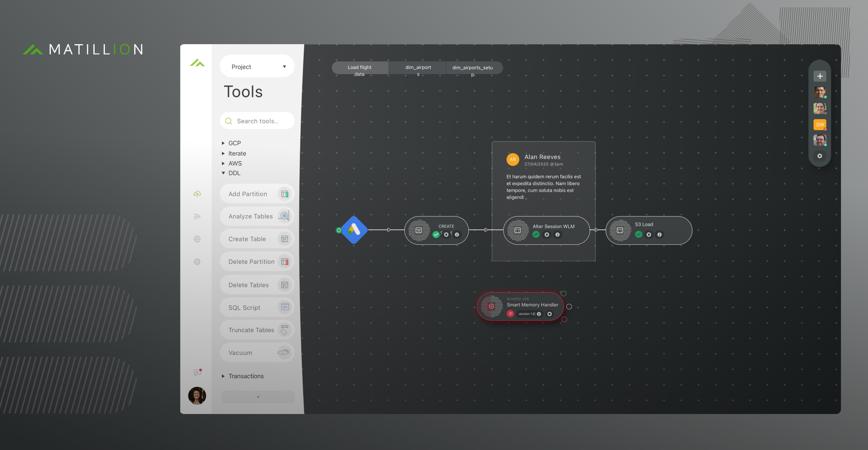Open settings for the Alter Session WLM node
Image resolution: width=868 pixels, height=450 pixels.
[547, 234]
